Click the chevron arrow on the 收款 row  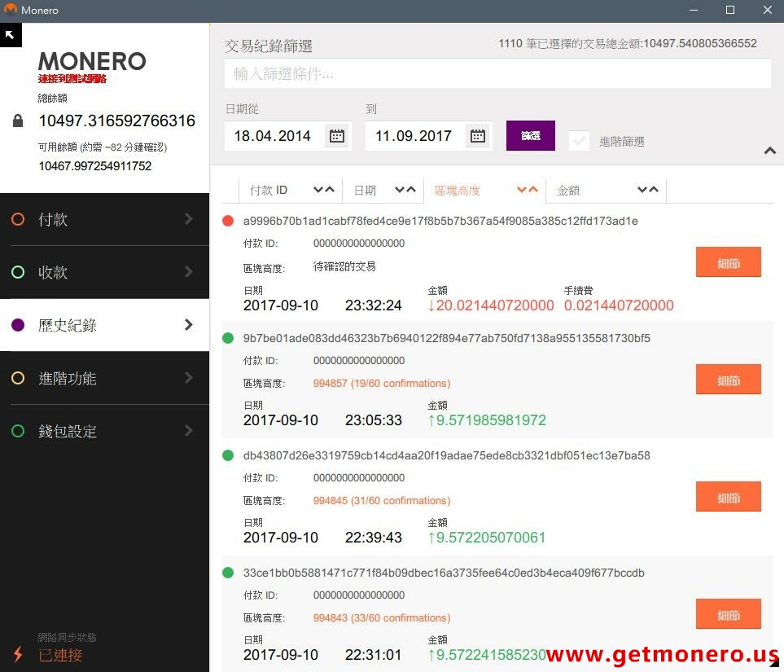point(189,272)
